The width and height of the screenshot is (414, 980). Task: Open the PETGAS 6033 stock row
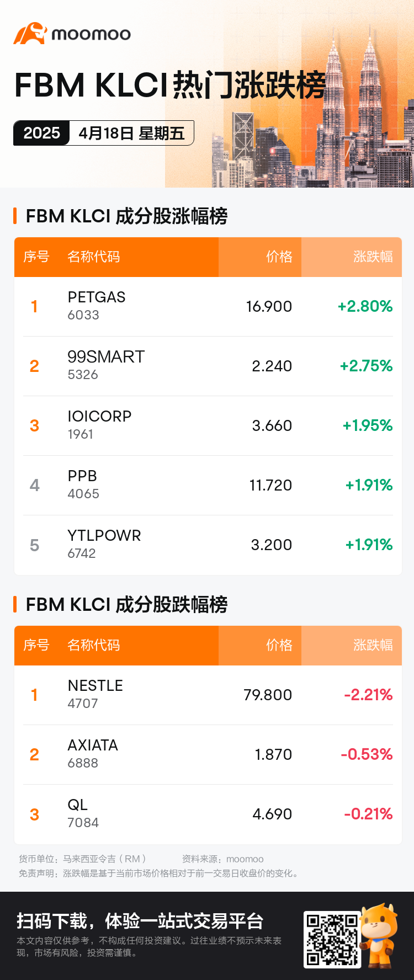[208, 306]
